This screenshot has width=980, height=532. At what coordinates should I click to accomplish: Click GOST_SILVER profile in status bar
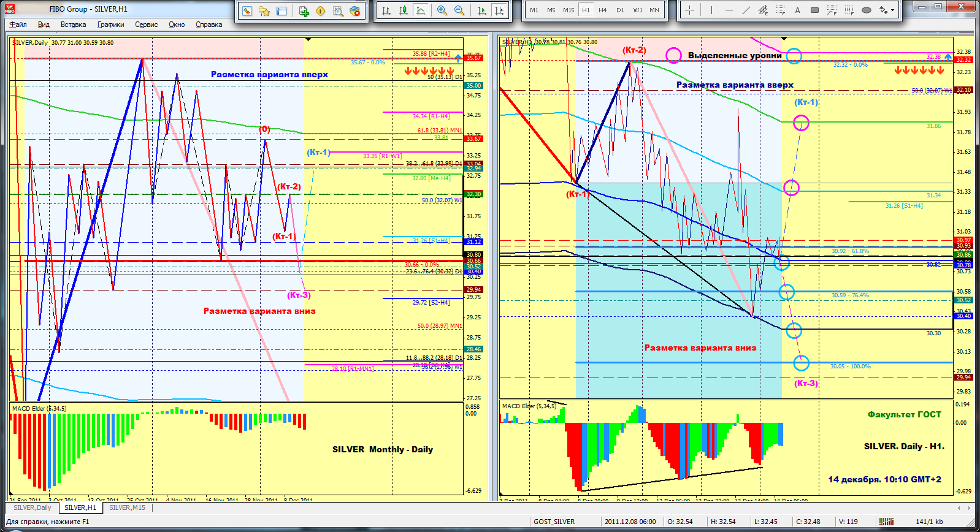tap(554, 522)
